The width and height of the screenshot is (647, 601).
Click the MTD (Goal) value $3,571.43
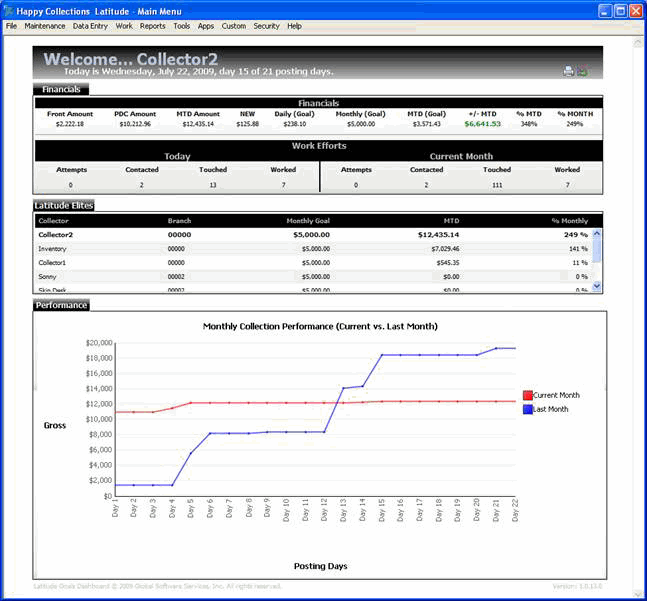[427, 124]
